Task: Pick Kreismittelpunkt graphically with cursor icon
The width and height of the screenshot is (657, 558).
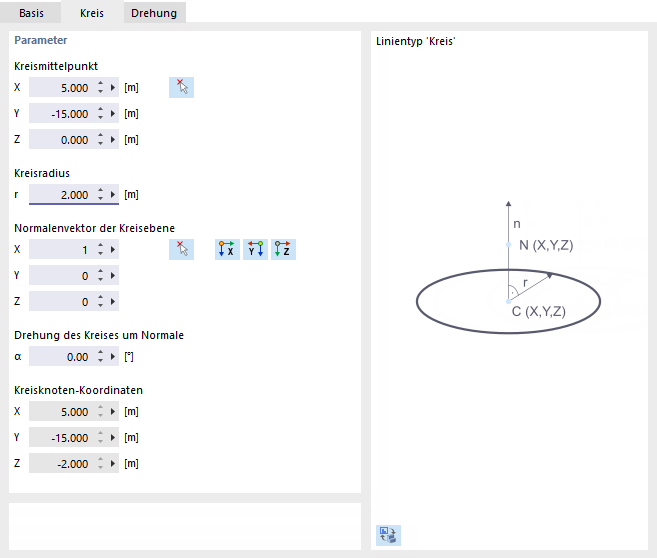Action: tap(181, 88)
